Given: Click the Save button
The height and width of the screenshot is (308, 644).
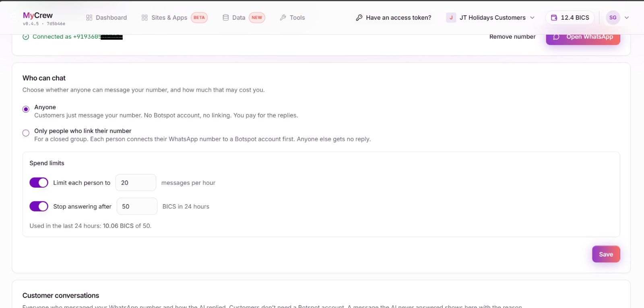Looking at the screenshot, I should pyautogui.click(x=606, y=254).
